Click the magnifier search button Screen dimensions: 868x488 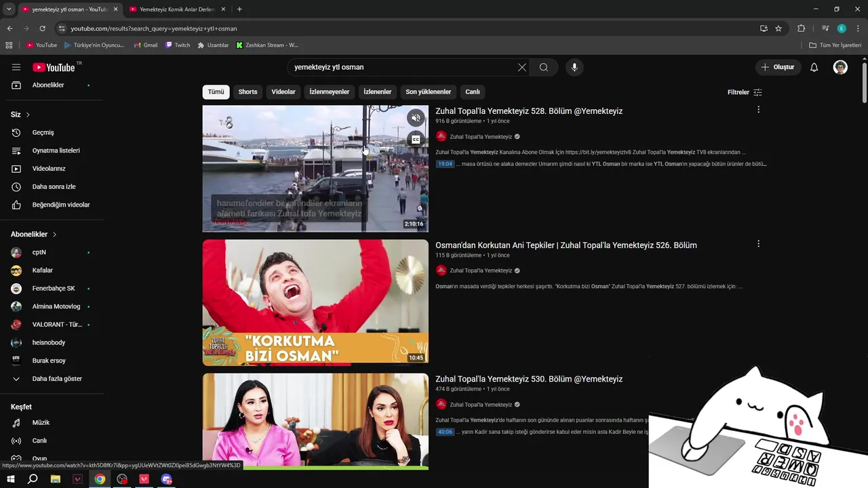point(544,67)
